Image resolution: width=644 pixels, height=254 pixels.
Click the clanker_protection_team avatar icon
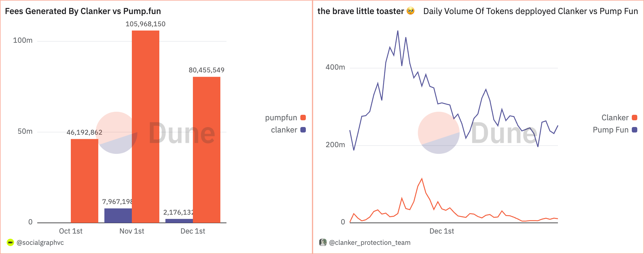323,242
